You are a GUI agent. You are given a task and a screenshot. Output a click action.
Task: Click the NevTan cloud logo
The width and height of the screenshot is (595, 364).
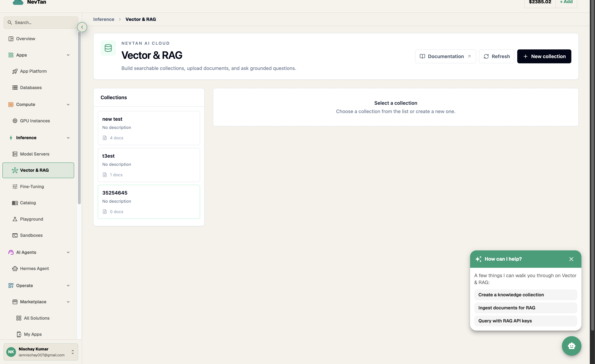[18, 2]
